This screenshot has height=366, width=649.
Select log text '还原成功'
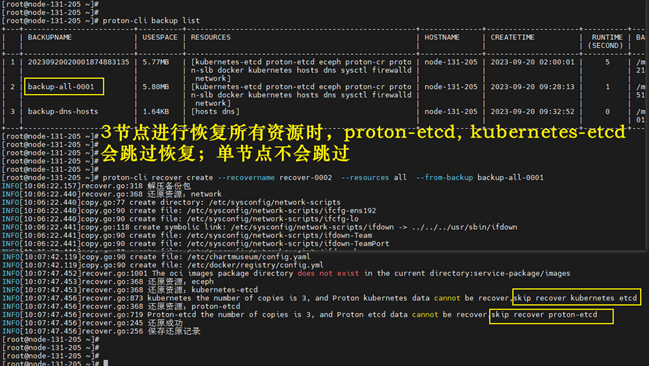(x=165, y=323)
